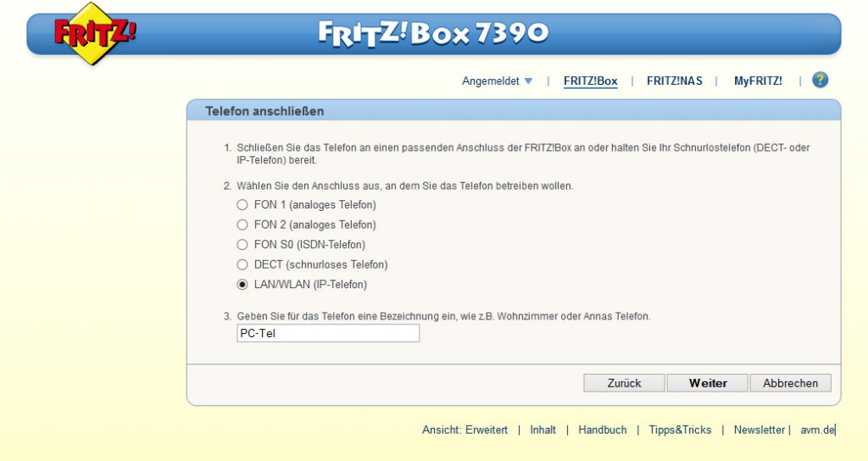Visit the avm.de link
The image size is (868, 461).
(817, 430)
